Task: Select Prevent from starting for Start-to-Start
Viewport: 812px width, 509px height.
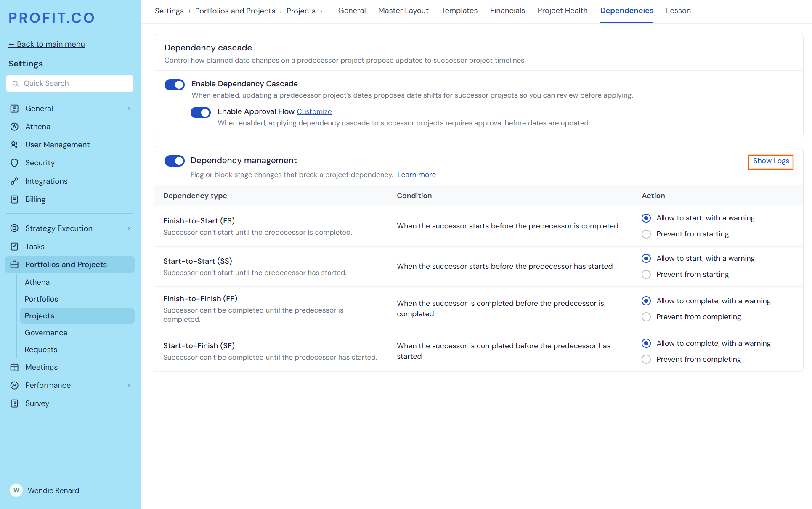Action: (x=646, y=274)
